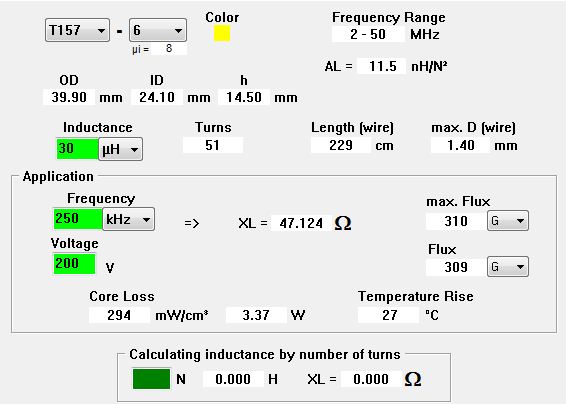This screenshot has width=566, height=404.
Task: Open the T157 core size dropdown
Action: 77,30
